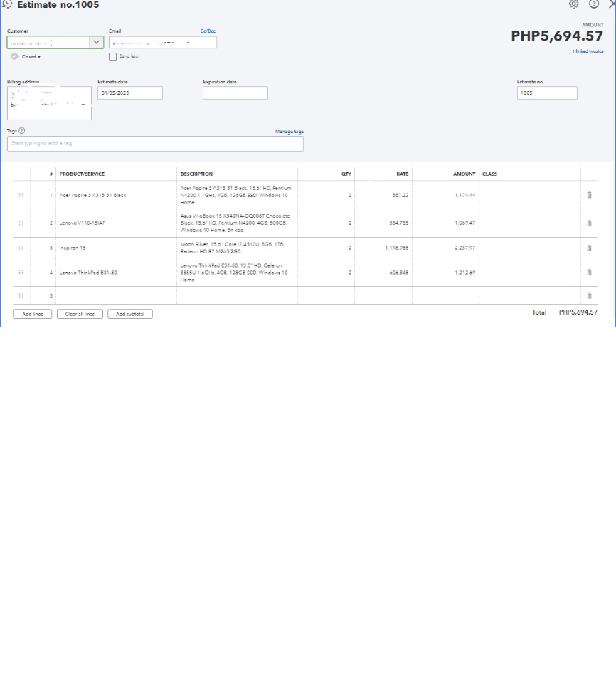The width and height of the screenshot is (616, 689).
Task: Click the RATE column header
Action: [x=402, y=174]
